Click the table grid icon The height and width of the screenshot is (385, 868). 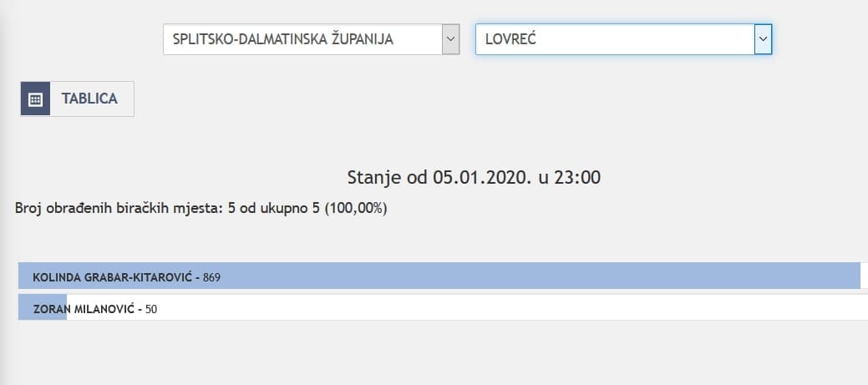pyautogui.click(x=35, y=99)
